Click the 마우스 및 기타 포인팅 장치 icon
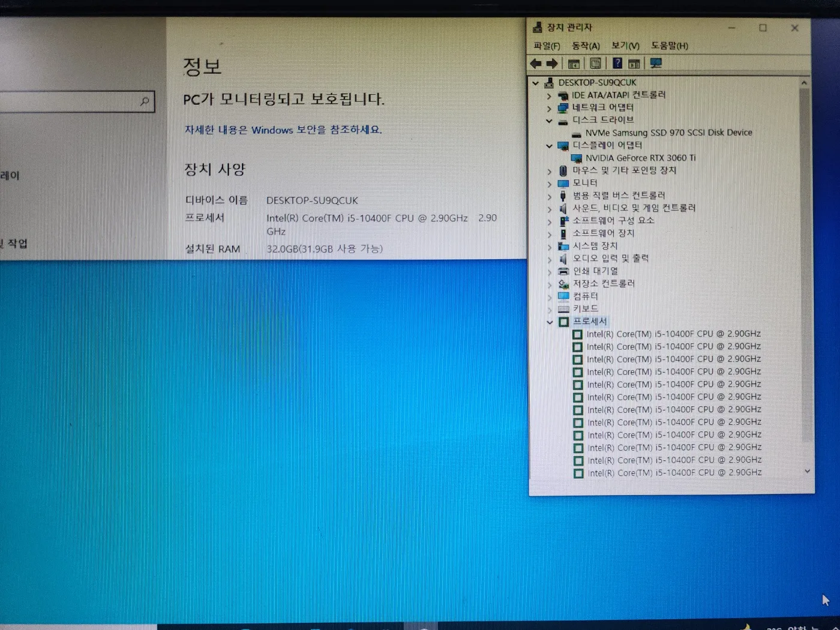The image size is (840, 630). tap(563, 171)
